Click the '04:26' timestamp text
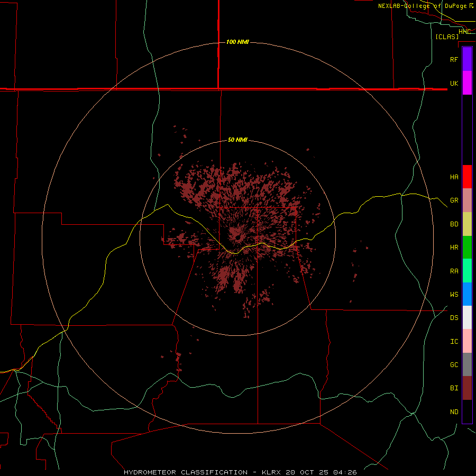The height and width of the screenshot is (476, 476). 345,472
